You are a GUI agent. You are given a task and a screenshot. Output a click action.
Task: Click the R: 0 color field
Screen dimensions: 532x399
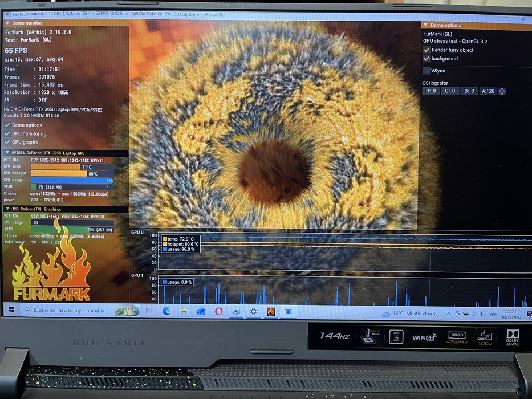431,91
